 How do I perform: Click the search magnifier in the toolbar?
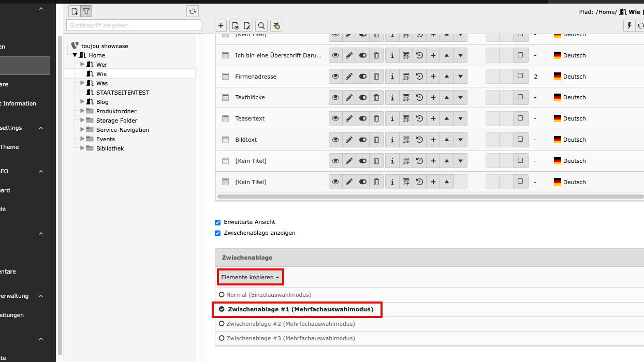click(x=261, y=26)
